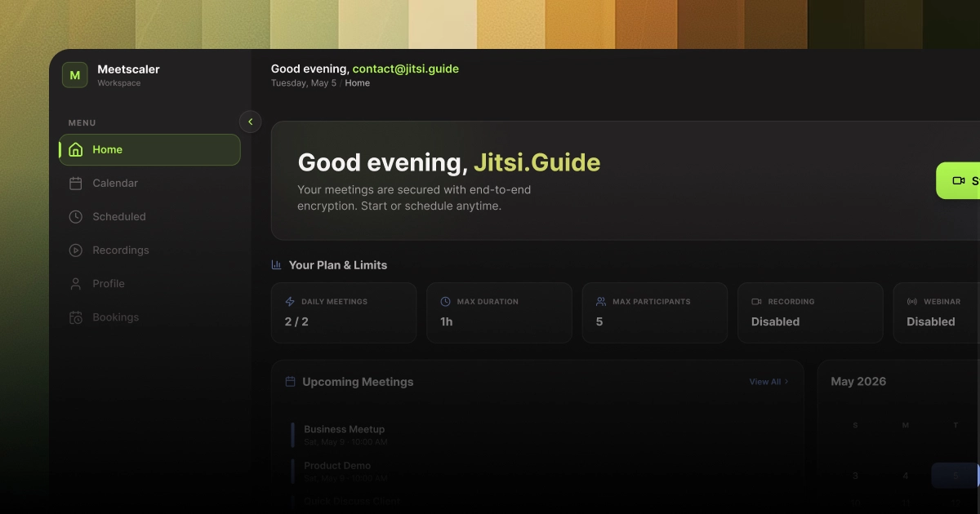Select day 4 in the May calendar
This screenshot has height=514, width=980.
click(x=905, y=476)
